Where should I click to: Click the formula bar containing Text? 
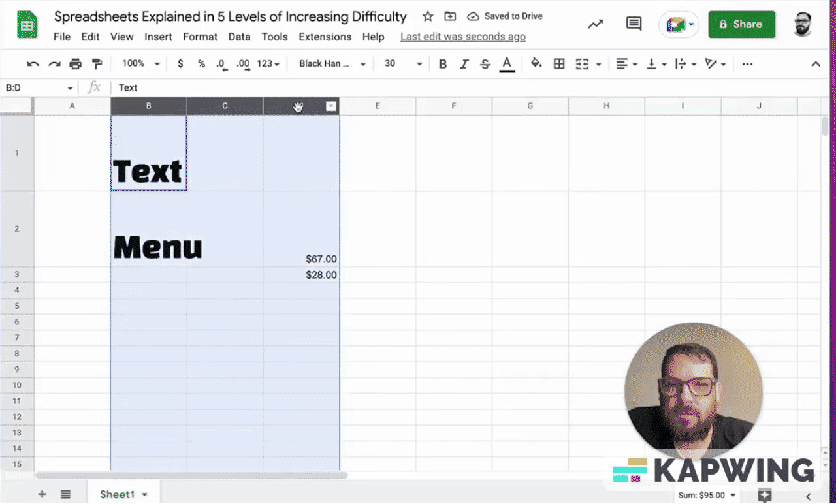click(x=470, y=87)
